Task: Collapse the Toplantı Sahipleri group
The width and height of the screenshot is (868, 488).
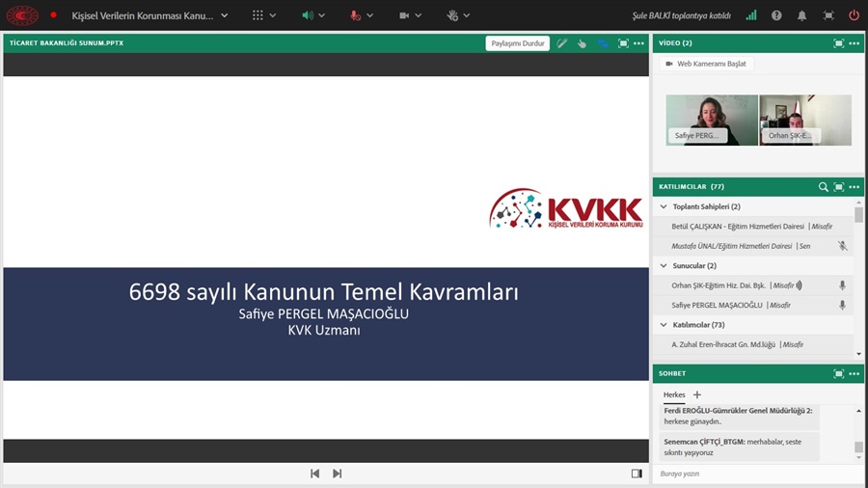Action: tap(663, 206)
